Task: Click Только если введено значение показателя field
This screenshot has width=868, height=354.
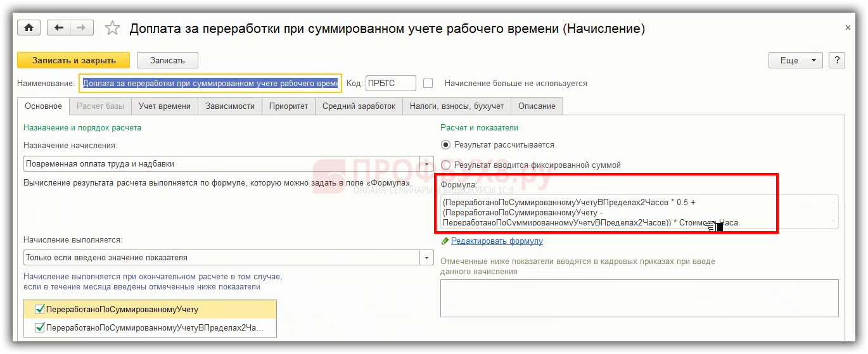Action: [x=222, y=258]
